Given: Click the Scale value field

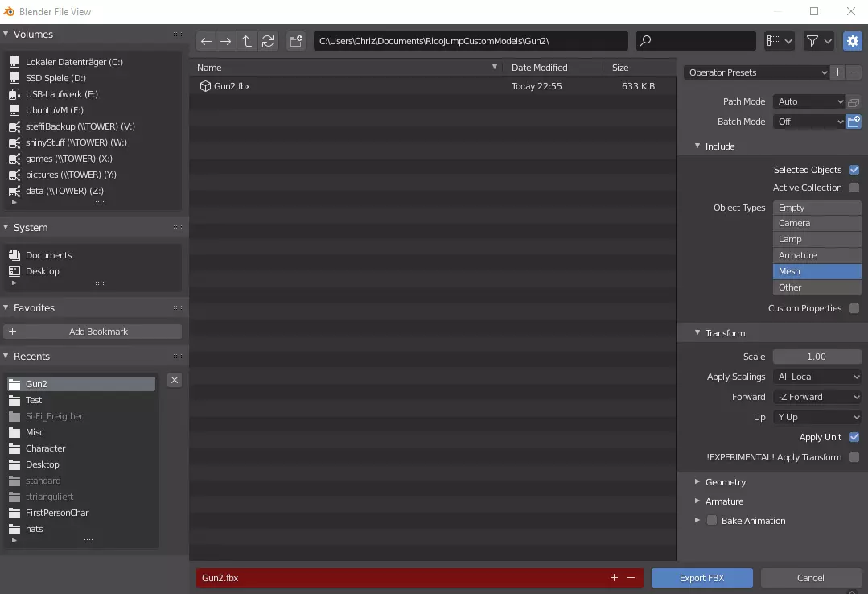Looking at the screenshot, I should [817, 357].
